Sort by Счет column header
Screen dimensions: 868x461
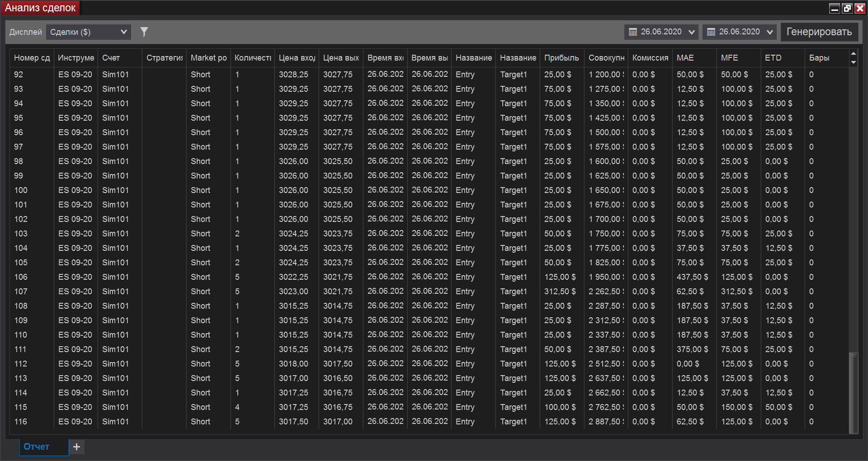tap(120, 58)
